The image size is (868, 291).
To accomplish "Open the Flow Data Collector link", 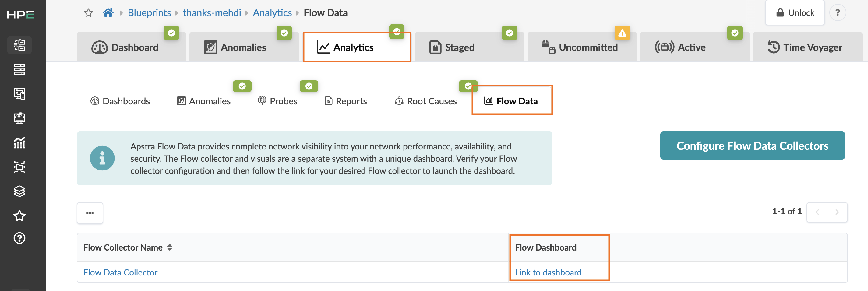I will 120,272.
